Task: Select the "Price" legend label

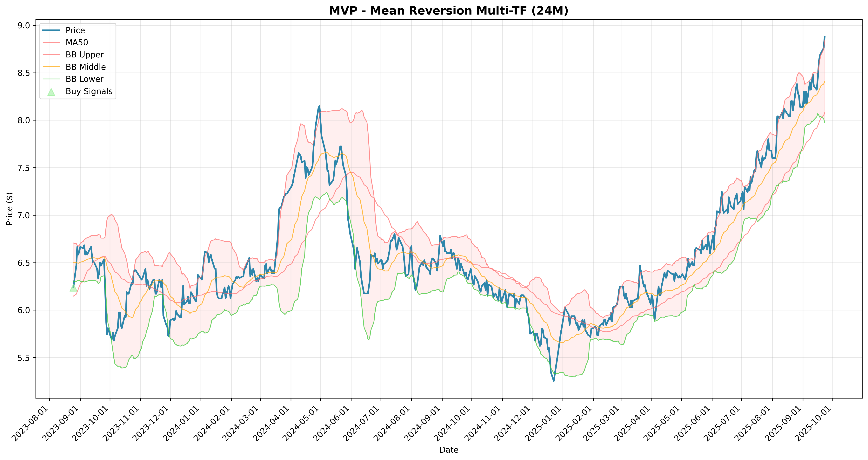Action: click(75, 30)
